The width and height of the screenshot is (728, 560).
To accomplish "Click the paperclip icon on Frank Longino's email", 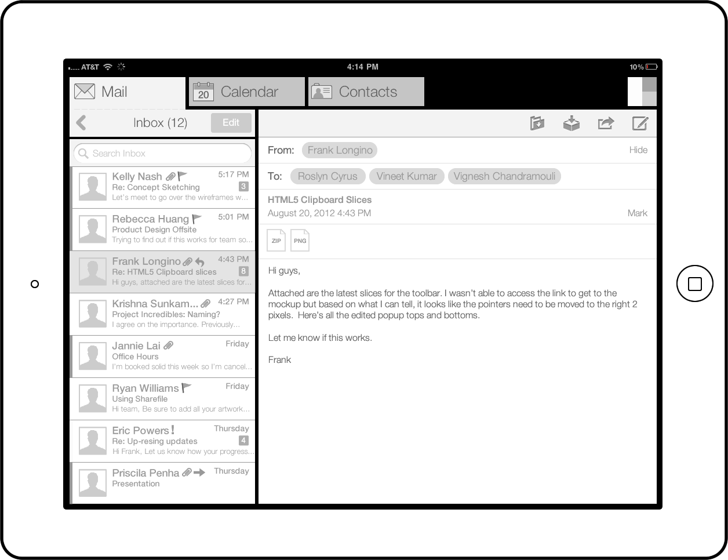I will click(188, 261).
